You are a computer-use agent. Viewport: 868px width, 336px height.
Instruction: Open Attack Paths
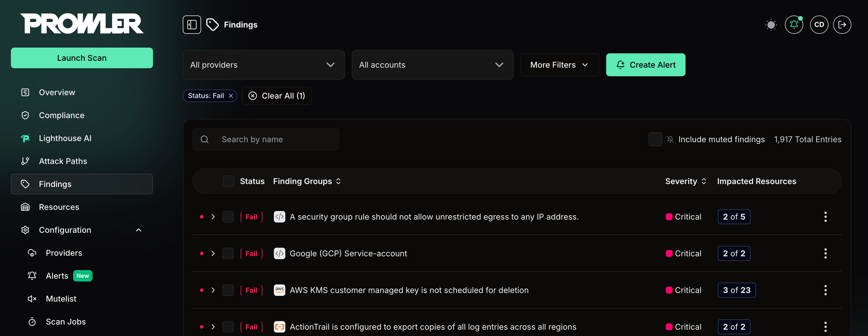click(82, 161)
